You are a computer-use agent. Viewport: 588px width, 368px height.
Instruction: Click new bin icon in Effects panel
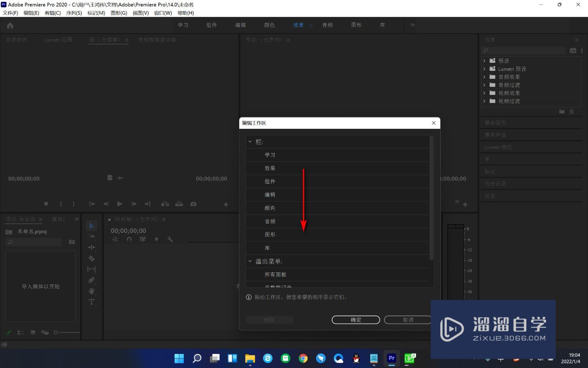pyautogui.click(x=562, y=112)
